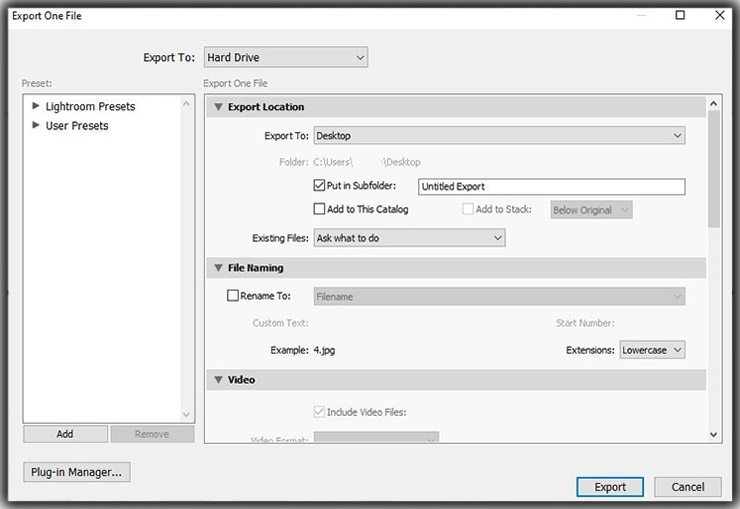740x509 pixels.
Task: Collapse the Export Location section triangle
Action: point(218,107)
